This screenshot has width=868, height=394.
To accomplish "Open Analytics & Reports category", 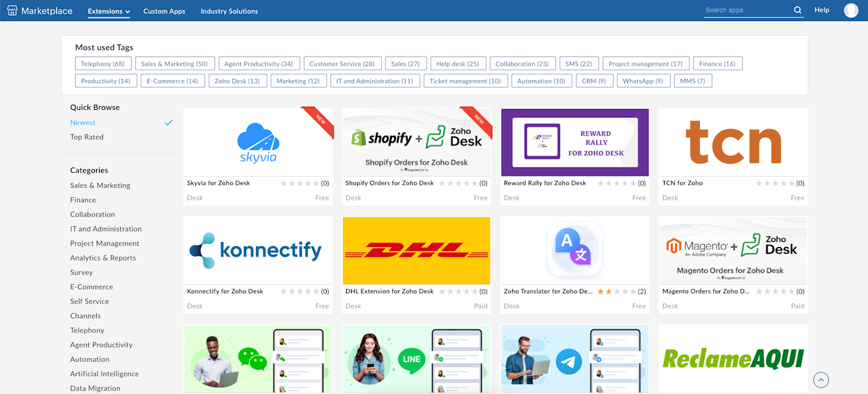I will click(103, 258).
